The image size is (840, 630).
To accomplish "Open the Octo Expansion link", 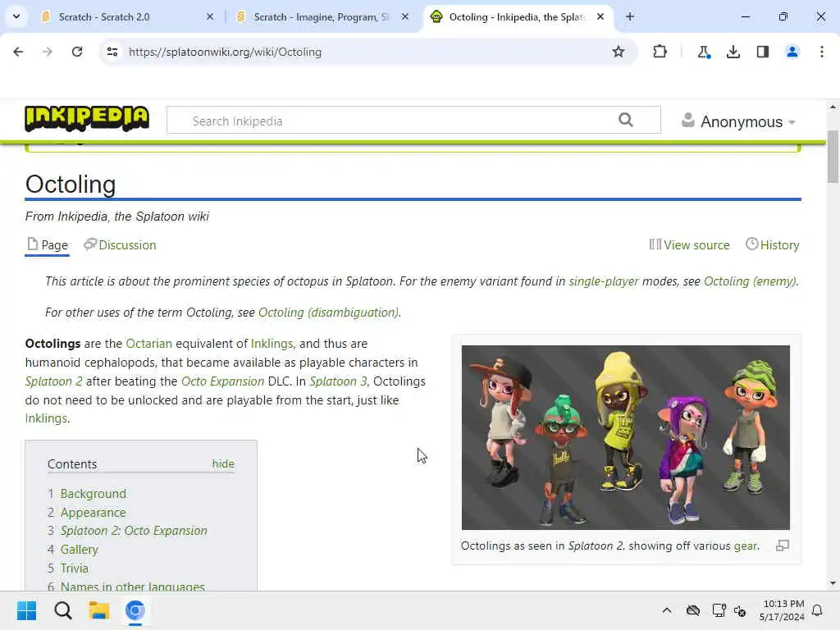I will click(222, 381).
